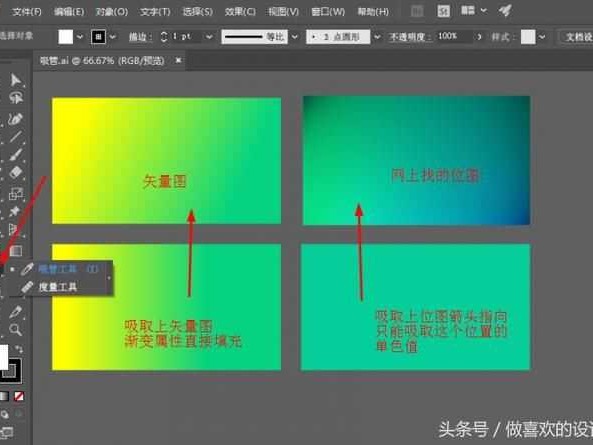593x445 pixels.
Task: Select the Zoom magnifier tool
Action: tap(16, 330)
